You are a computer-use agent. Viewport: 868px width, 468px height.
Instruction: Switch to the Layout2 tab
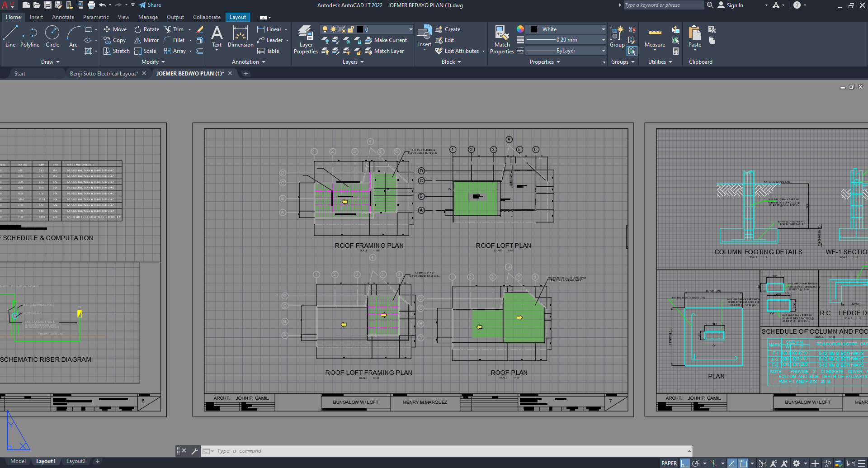pos(75,461)
